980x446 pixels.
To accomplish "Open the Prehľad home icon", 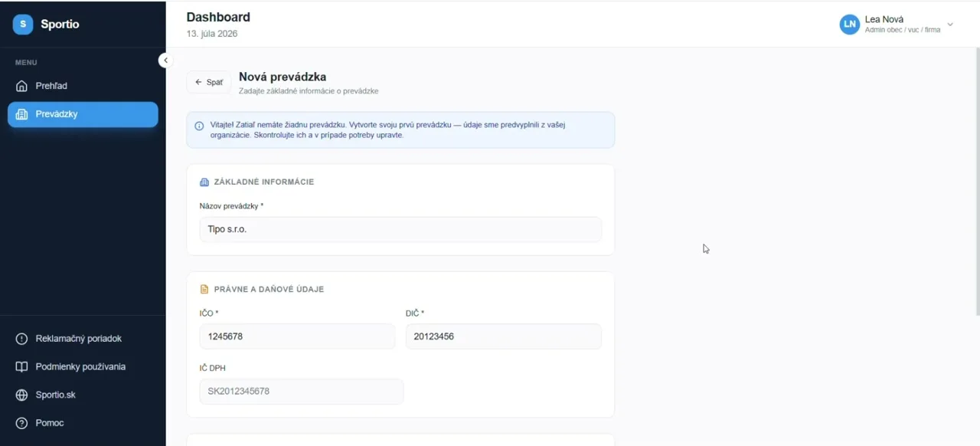I will [x=22, y=86].
